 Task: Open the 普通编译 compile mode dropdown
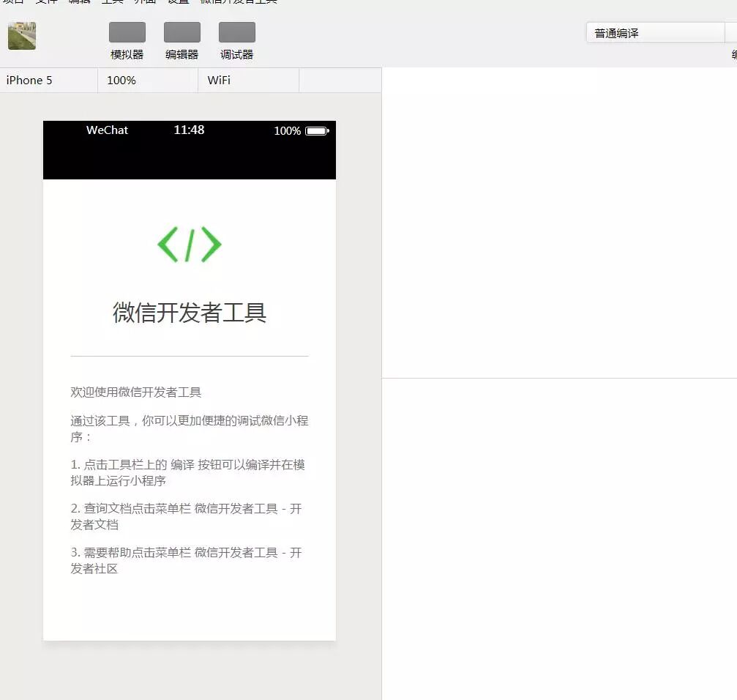[655, 33]
